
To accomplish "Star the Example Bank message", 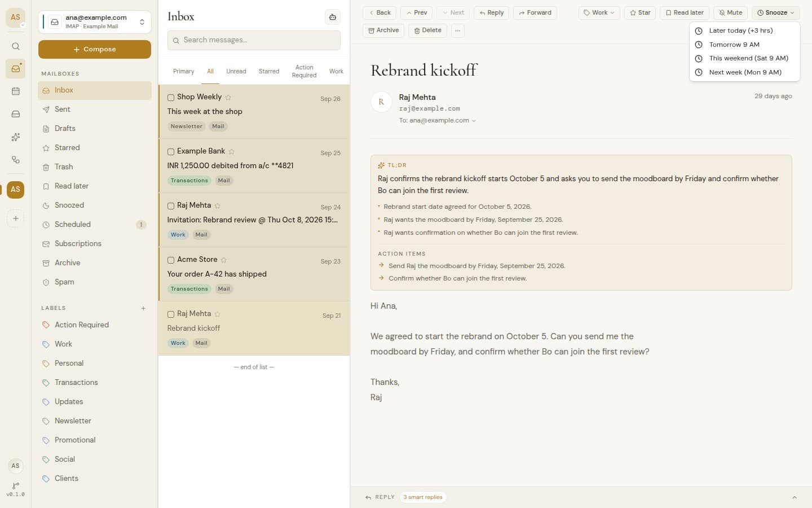I will coord(232,152).
